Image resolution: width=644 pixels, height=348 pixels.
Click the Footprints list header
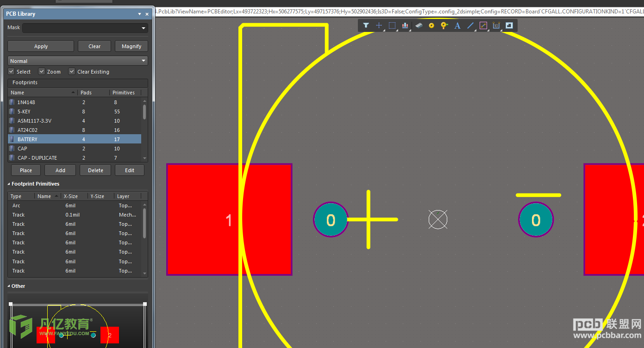(78, 83)
